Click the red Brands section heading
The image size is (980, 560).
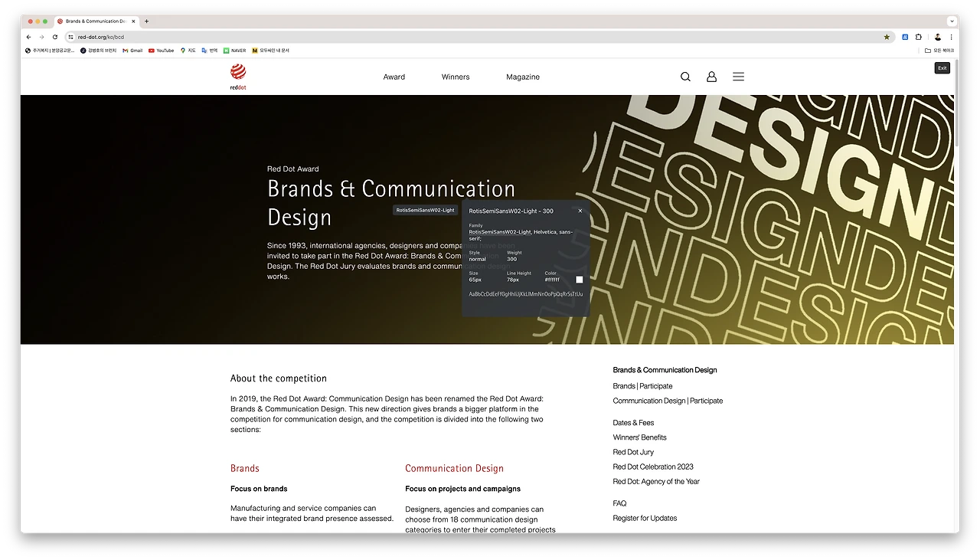point(245,468)
